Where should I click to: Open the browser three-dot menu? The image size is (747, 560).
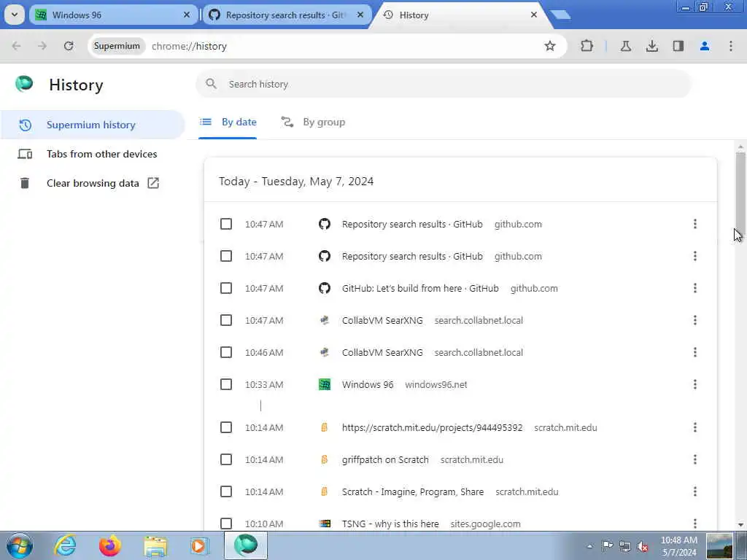[731, 46]
